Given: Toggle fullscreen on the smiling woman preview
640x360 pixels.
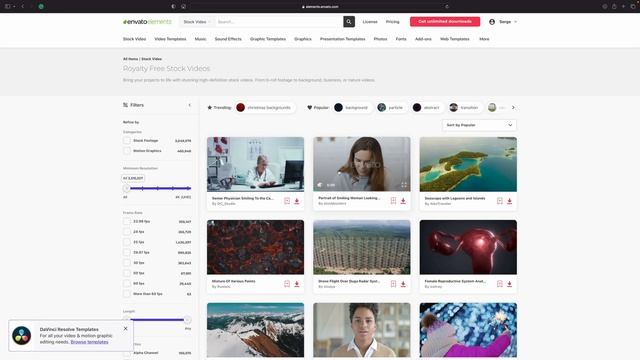Looking at the screenshot, I should tap(404, 185).
